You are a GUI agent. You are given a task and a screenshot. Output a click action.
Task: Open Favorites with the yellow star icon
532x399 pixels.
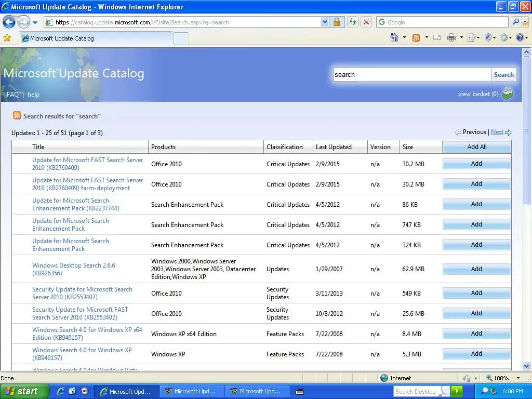point(7,38)
